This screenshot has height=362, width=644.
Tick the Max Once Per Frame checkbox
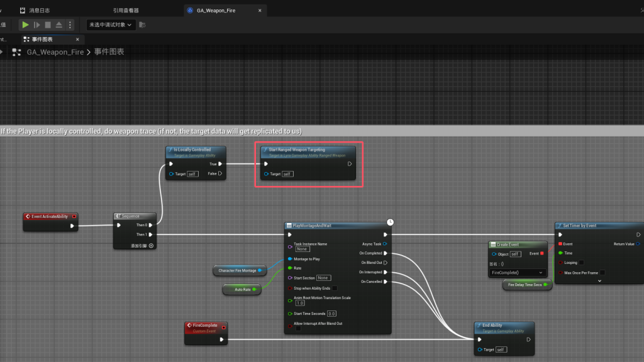(x=602, y=272)
